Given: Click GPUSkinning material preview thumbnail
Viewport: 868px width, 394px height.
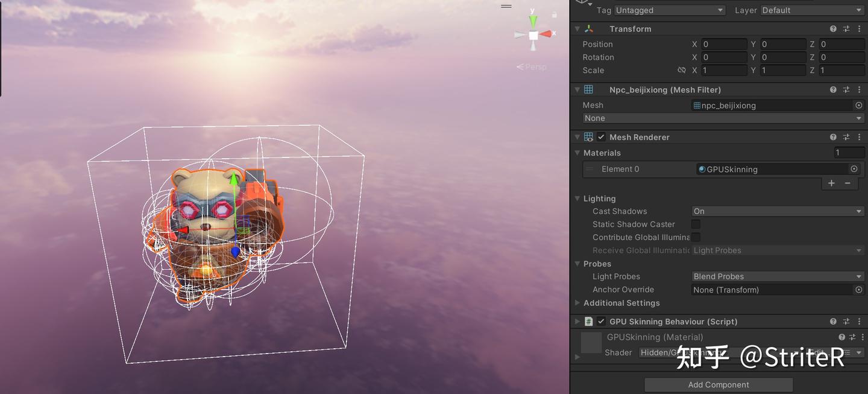Looking at the screenshot, I should [x=591, y=343].
